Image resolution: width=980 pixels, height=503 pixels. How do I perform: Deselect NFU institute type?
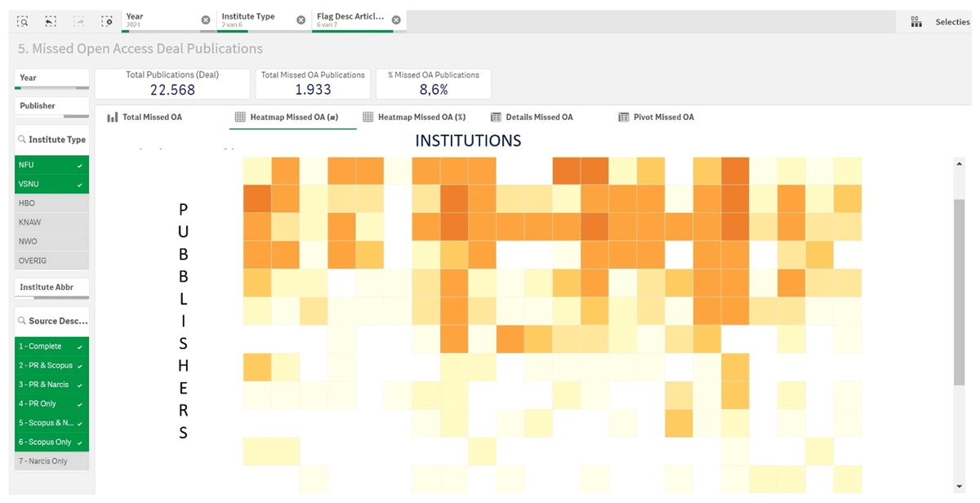pyautogui.click(x=51, y=165)
